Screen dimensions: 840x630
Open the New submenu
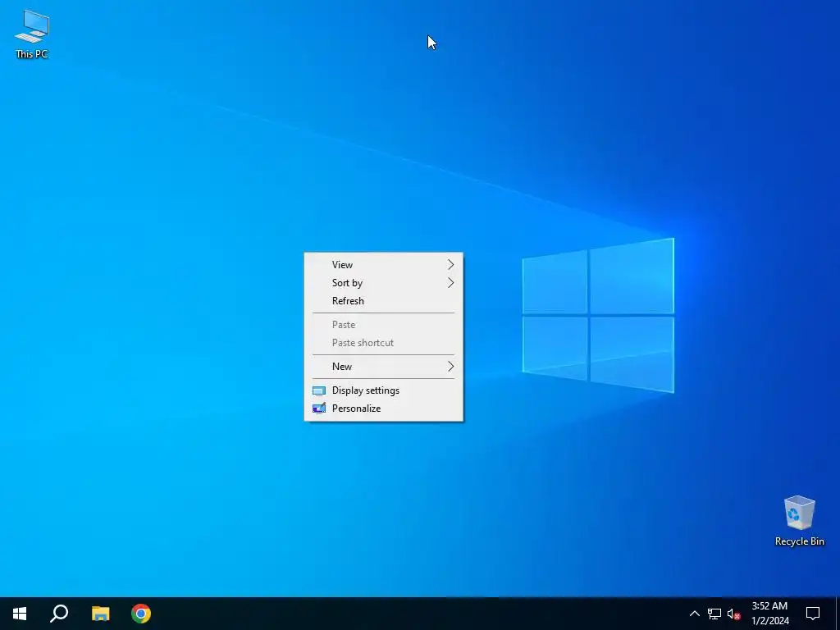click(384, 367)
